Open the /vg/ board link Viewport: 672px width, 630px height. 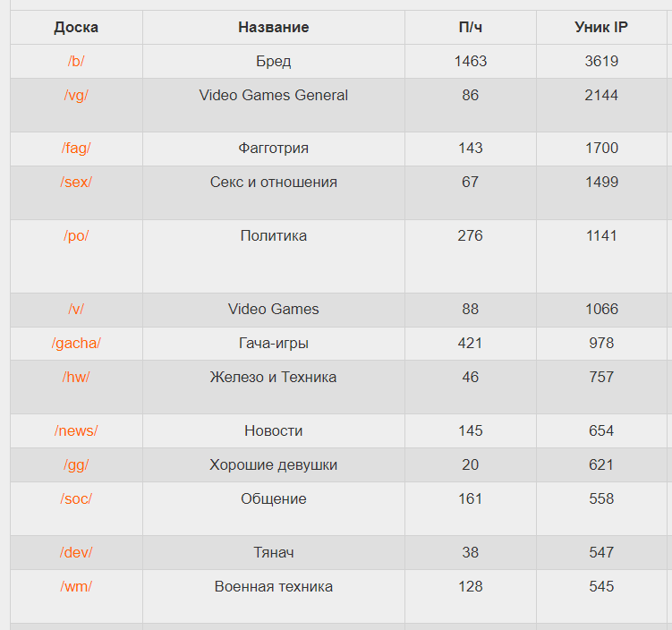[x=76, y=96]
